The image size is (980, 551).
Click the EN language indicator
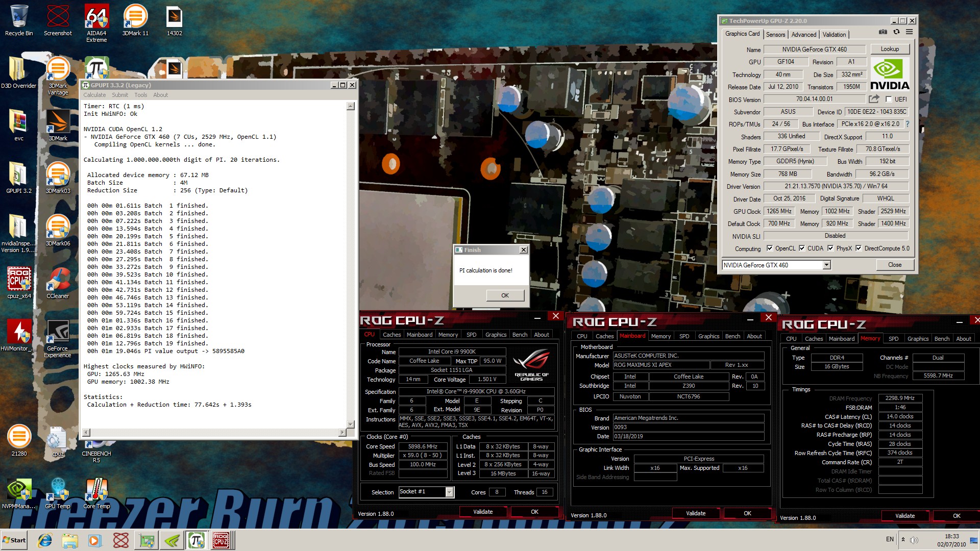[x=890, y=539]
